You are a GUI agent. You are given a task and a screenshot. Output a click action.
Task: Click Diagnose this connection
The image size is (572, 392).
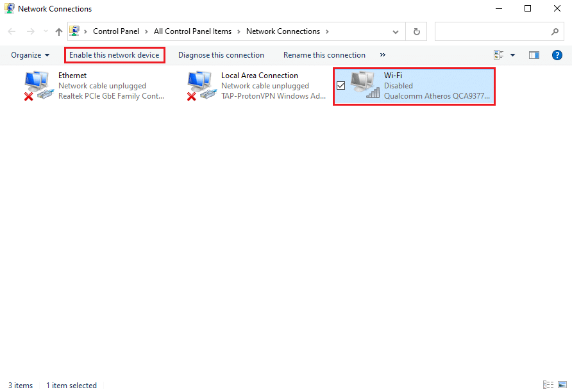pos(221,55)
